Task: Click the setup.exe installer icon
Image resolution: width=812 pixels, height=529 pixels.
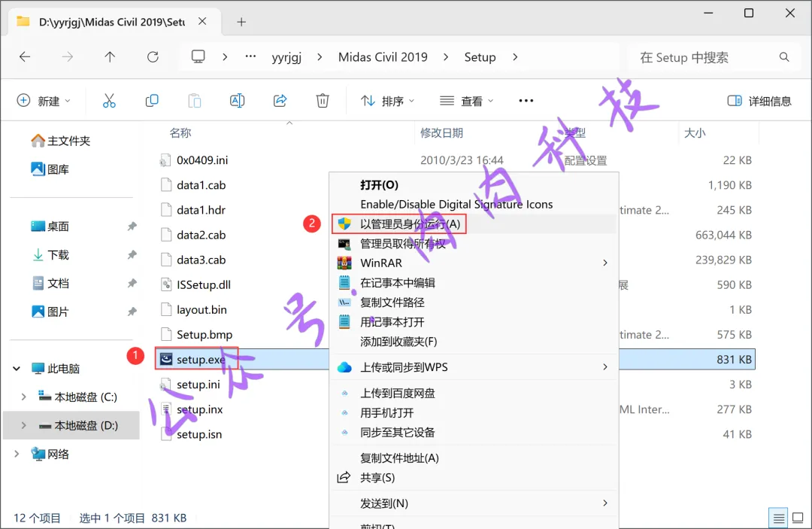Action: point(165,359)
